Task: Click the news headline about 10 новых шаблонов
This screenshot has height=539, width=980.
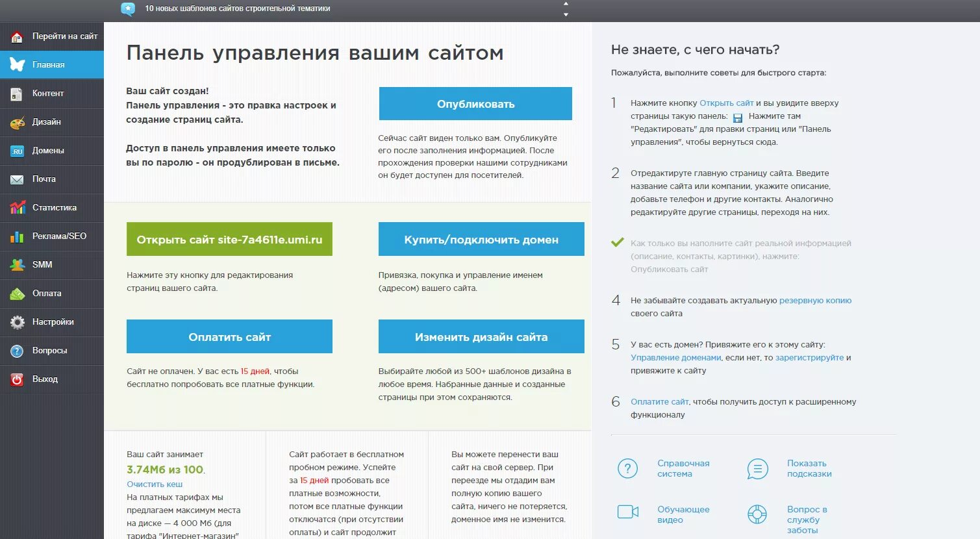Action: coord(238,8)
